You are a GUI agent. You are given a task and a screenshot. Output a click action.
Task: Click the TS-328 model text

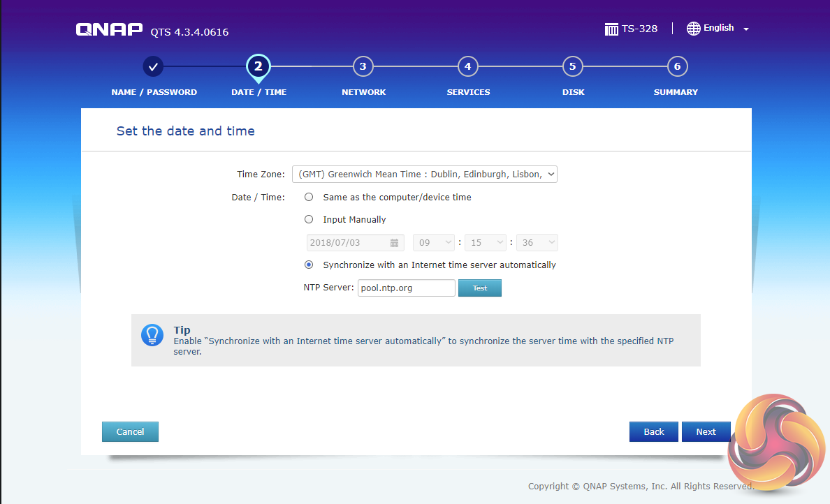point(639,29)
